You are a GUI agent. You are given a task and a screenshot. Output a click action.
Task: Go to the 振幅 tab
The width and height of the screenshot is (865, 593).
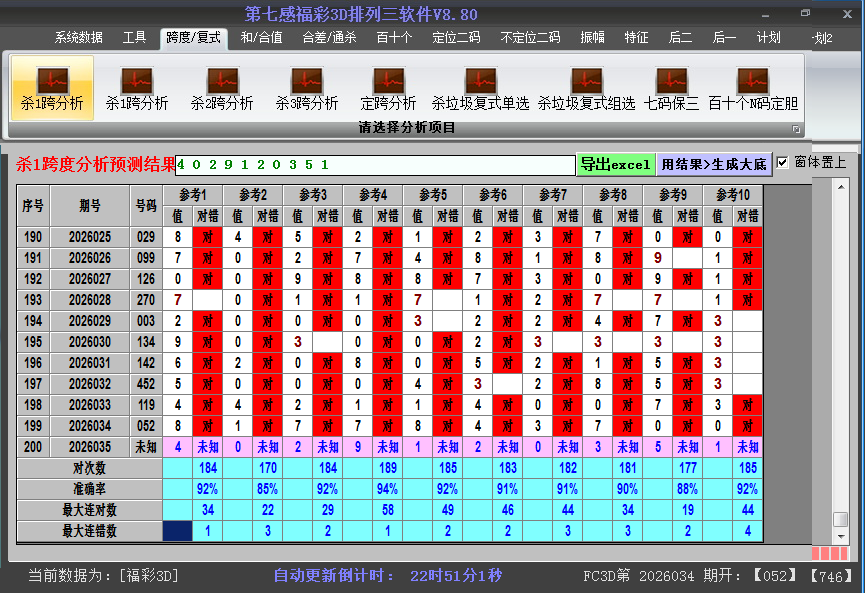(x=593, y=38)
